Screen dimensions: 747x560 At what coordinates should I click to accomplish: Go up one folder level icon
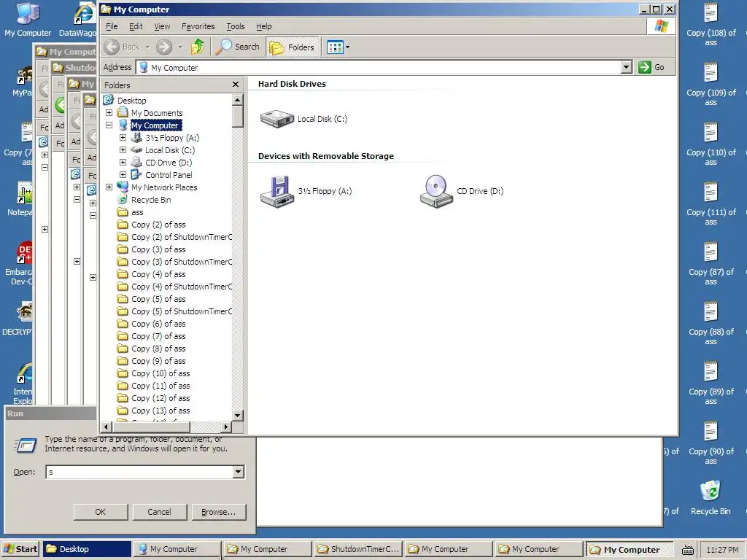(197, 47)
